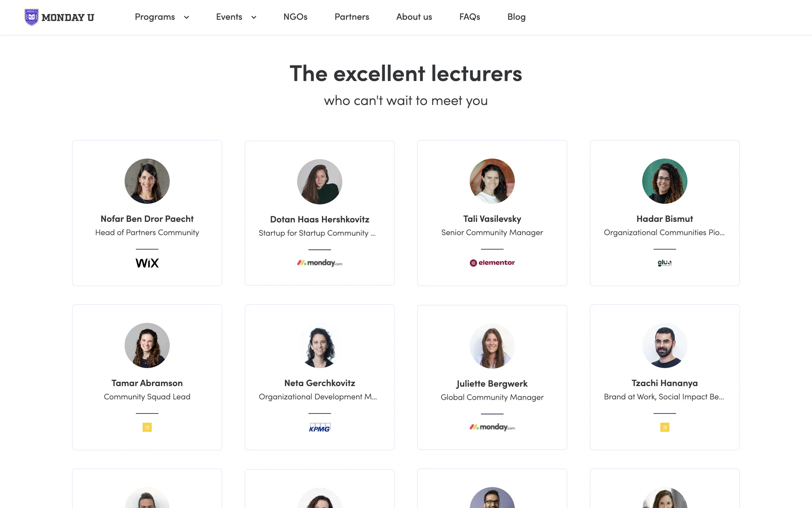Open the NGOs menu item

pyautogui.click(x=295, y=17)
